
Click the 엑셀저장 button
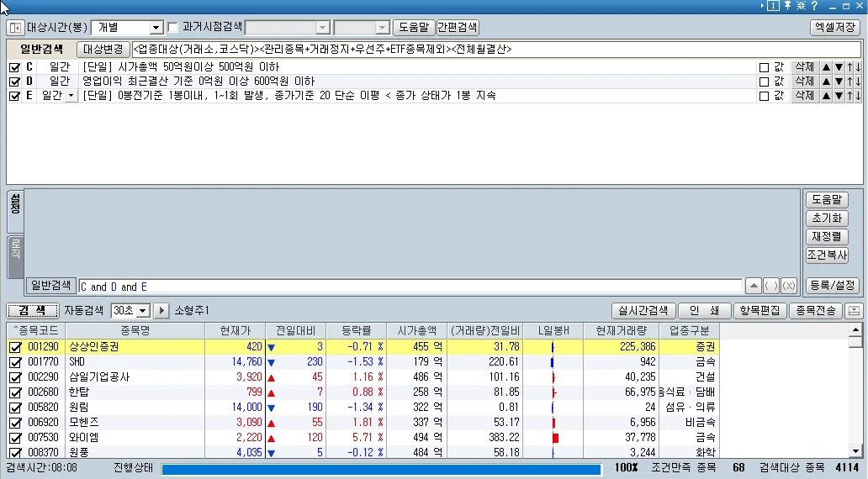(x=834, y=28)
